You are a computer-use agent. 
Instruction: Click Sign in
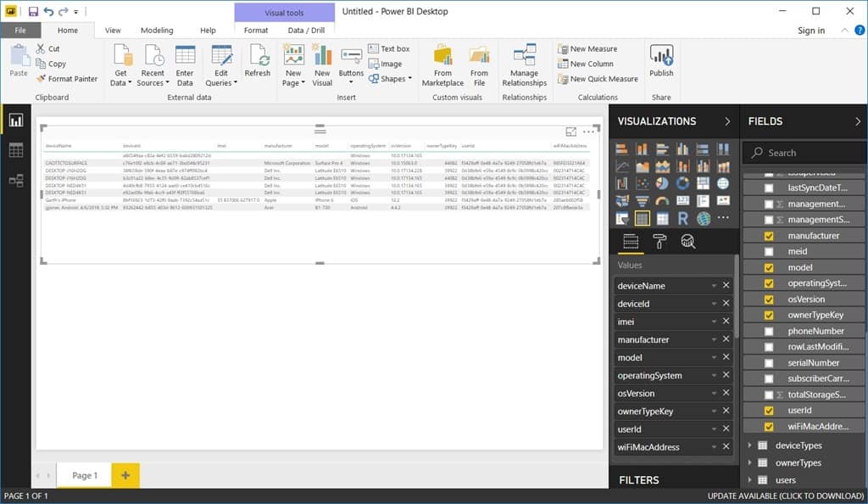click(x=811, y=31)
